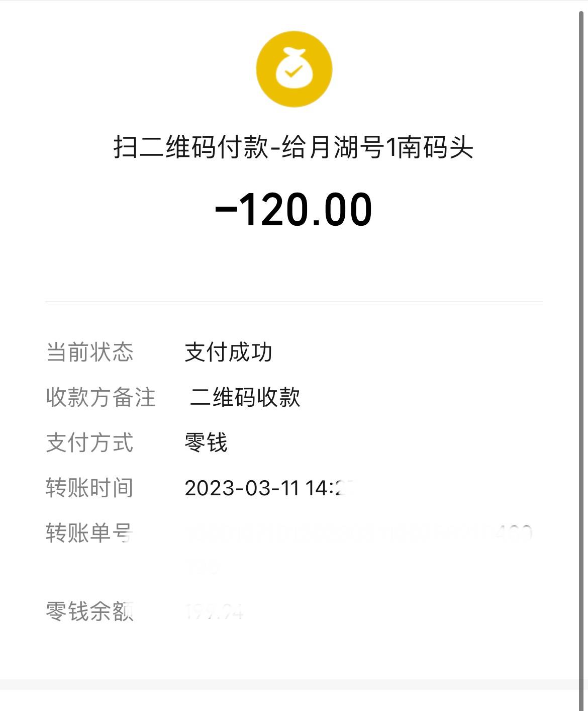Click the blurred balance amount value
This screenshot has height=711, width=588.
click(x=215, y=612)
